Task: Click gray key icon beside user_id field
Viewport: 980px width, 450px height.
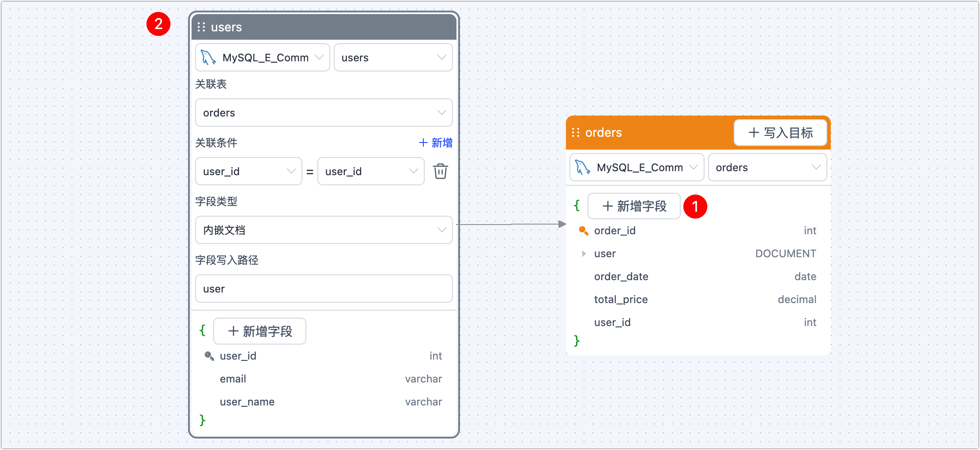Action: [209, 356]
